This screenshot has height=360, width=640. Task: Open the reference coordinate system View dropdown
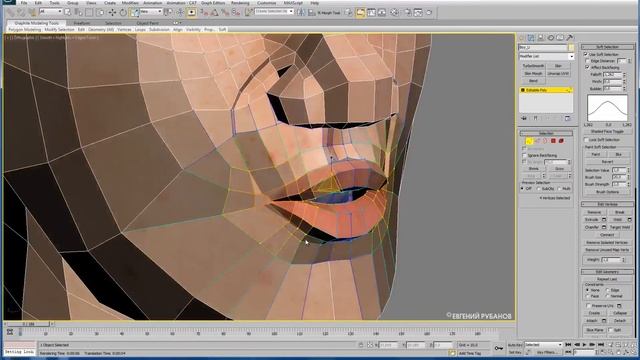tap(151, 12)
